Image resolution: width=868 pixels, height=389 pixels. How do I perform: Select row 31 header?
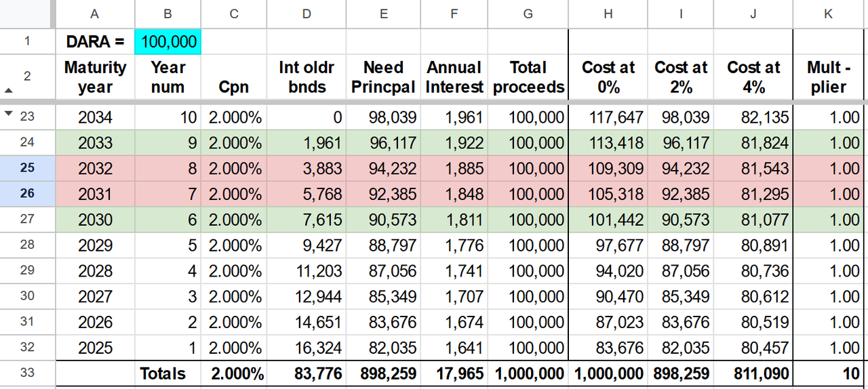point(27,323)
